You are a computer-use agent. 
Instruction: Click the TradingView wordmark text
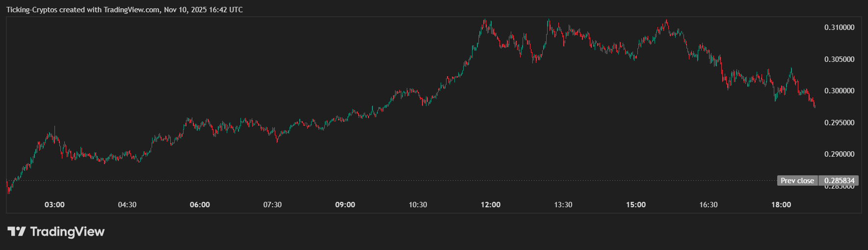pyautogui.click(x=67, y=231)
